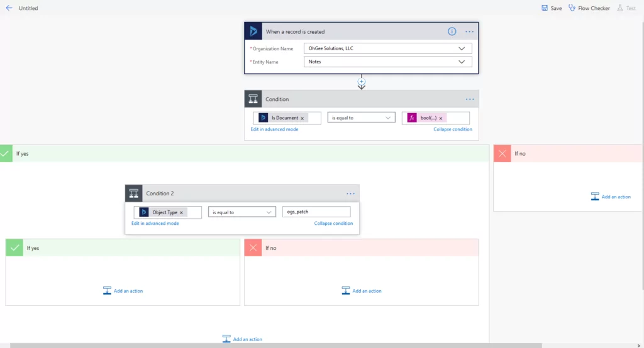The width and height of the screenshot is (644, 348).
Task: Click the ogs_patch value field
Action: point(316,212)
